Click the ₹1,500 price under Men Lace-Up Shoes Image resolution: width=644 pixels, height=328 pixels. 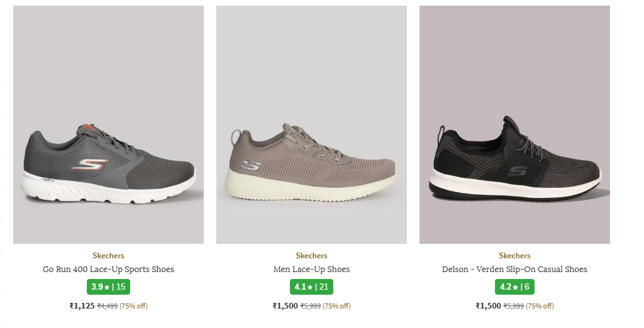point(285,306)
